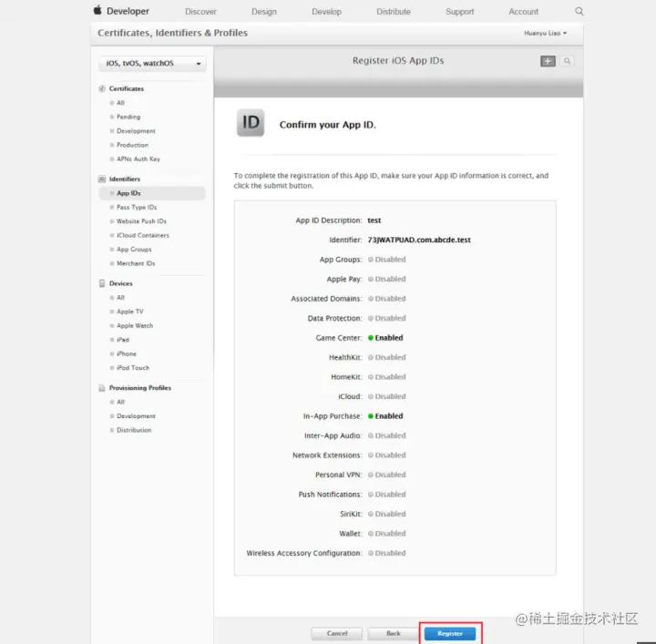Select App IDs in sidebar
Screen dimensions: 656x644
click(152, 193)
